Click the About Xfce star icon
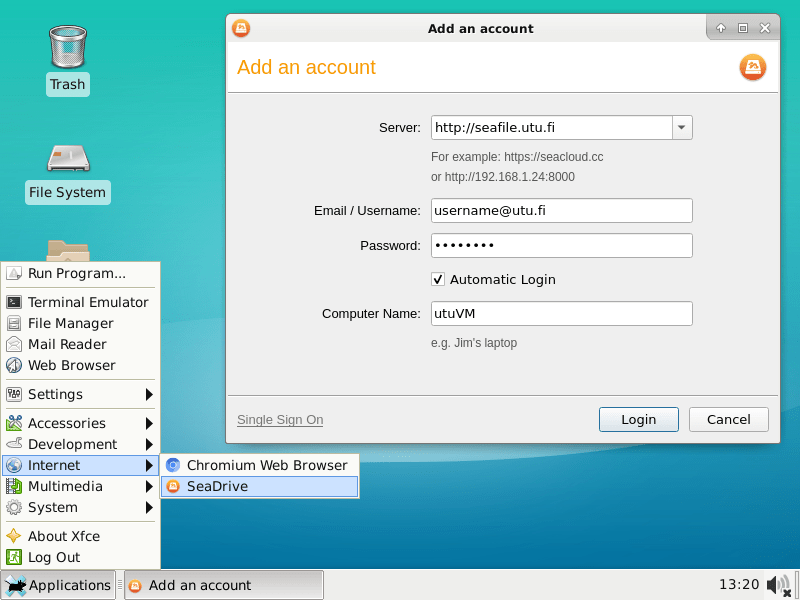This screenshot has height=600, width=800. (14, 536)
